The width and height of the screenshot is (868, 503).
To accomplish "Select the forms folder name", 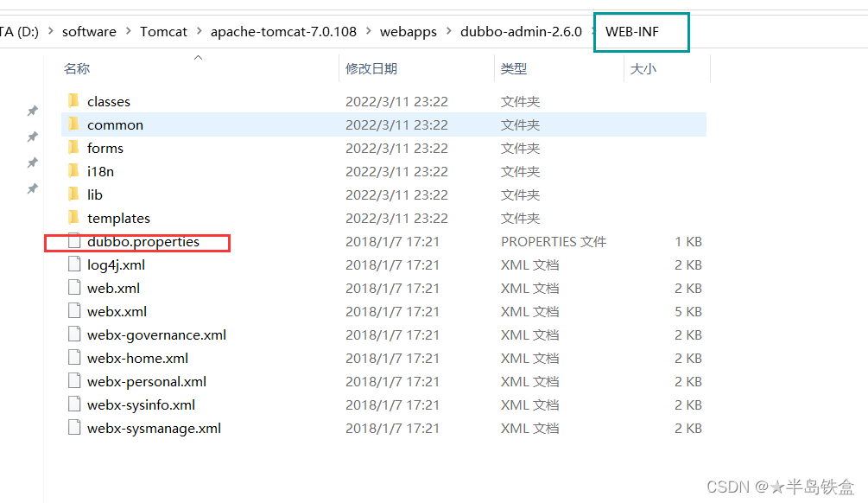I will click(105, 148).
